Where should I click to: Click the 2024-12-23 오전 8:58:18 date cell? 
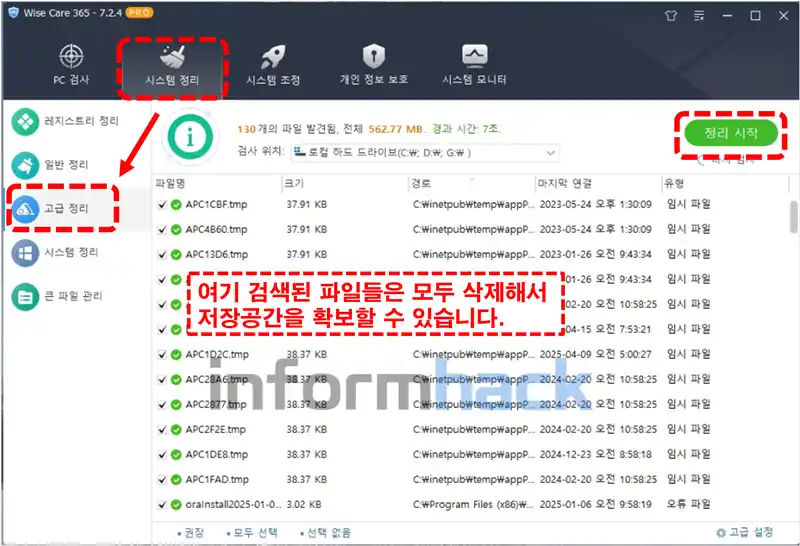[x=595, y=455]
